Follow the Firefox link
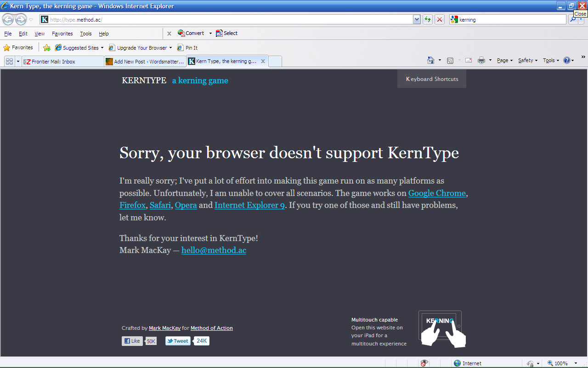This screenshot has width=588, height=368. (x=132, y=205)
